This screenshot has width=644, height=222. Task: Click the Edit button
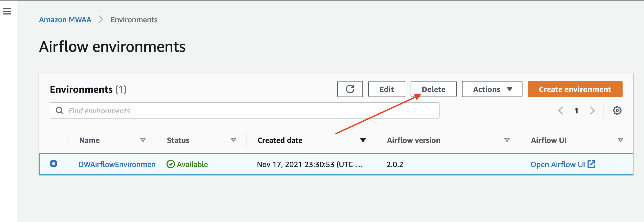tap(387, 89)
